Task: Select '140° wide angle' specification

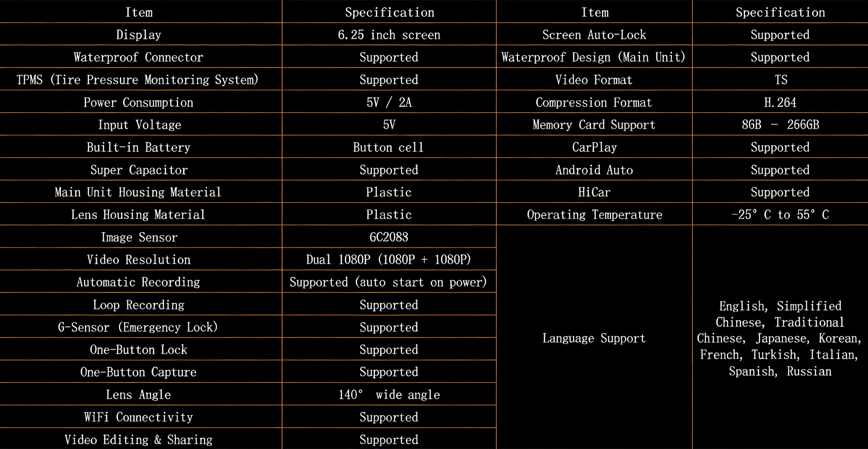Action: pyautogui.click(x=389, y=394)
